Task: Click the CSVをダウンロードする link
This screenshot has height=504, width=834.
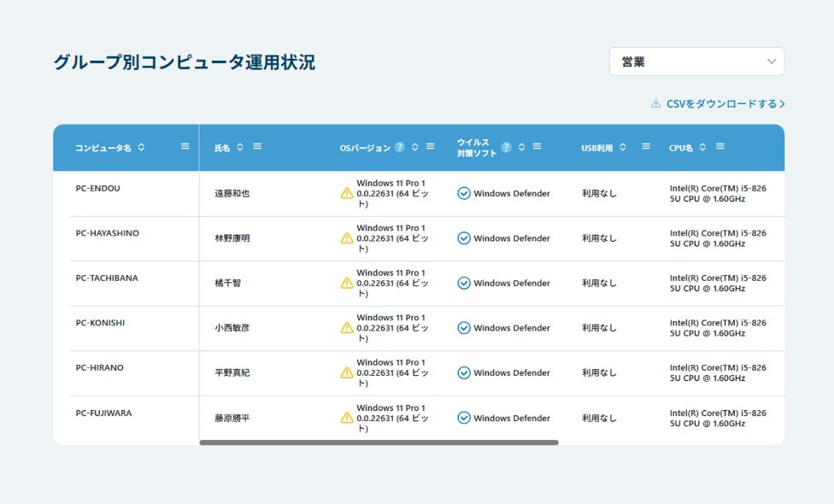Action: click(722, 103)
